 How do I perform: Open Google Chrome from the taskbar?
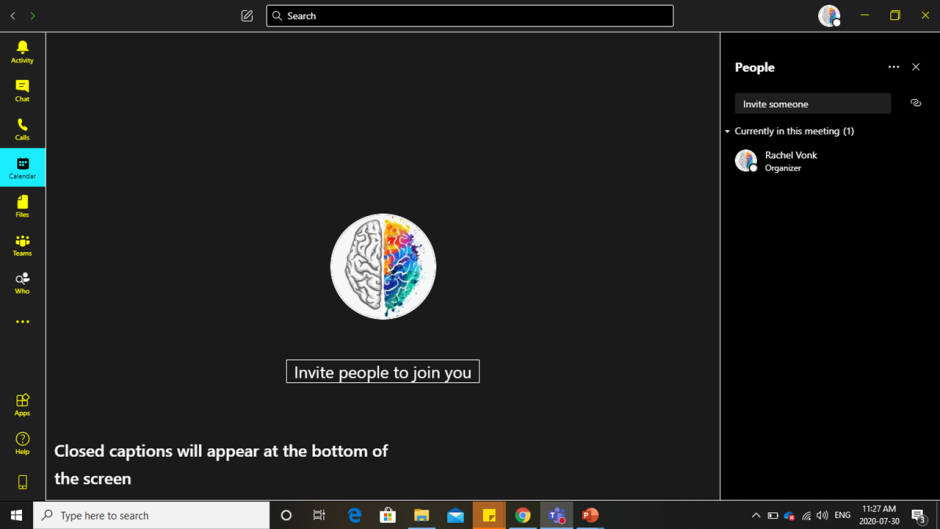523,515
